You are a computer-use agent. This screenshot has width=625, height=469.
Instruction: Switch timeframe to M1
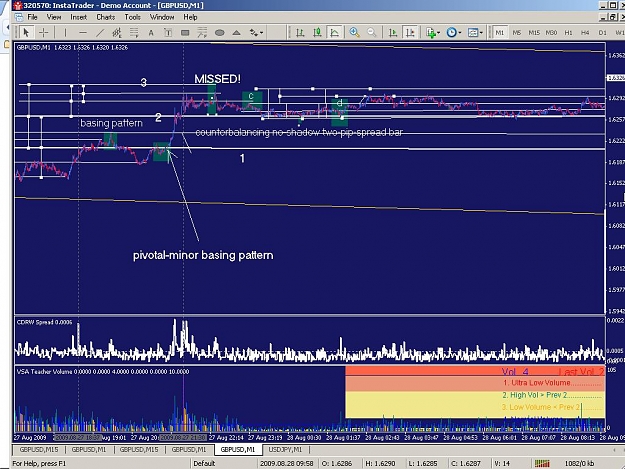pyautogui.click(x=500, y=33)
